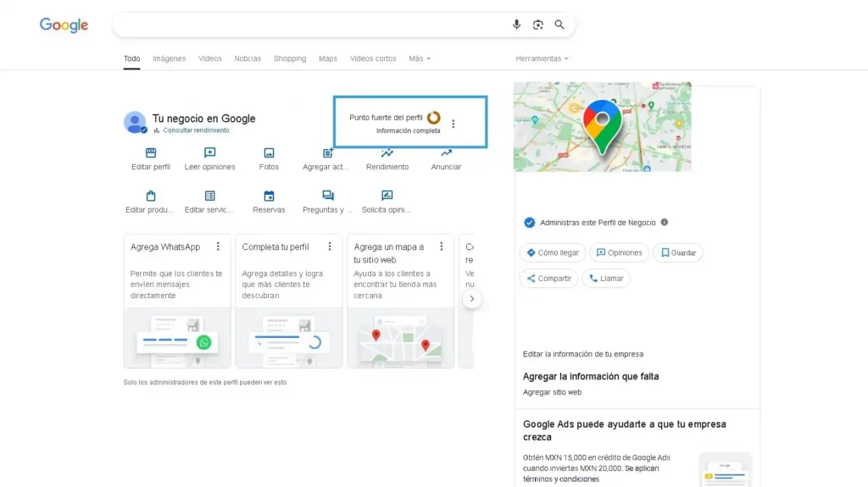Switch to Shopping tab

pos(290,58)
